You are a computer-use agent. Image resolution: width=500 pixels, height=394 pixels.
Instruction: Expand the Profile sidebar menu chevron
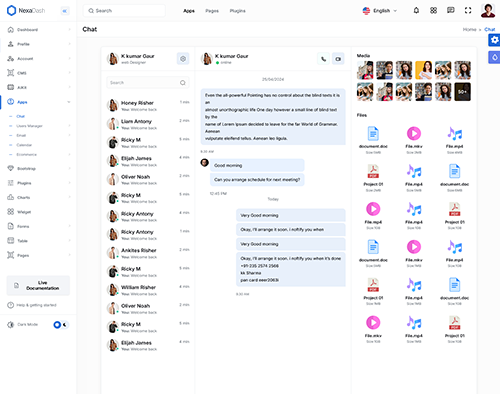click(x=69, y=44)
